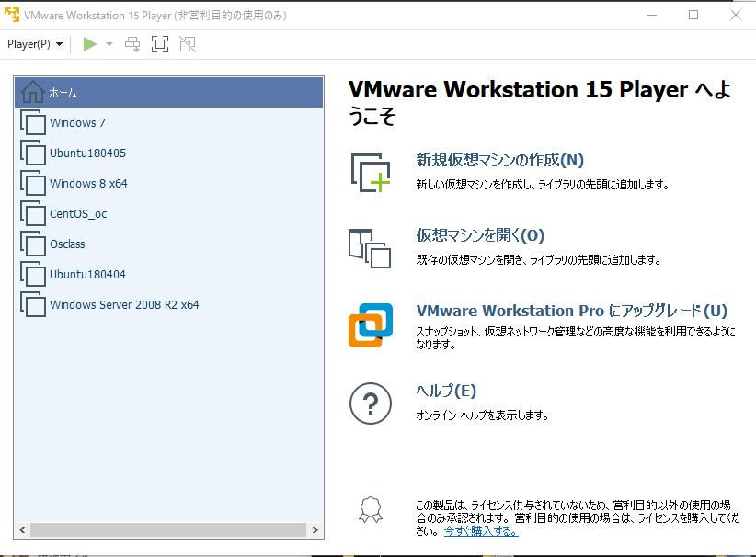The image size is (756, 557).
Task: Click the Workstation Pro upgrade link
Action: tap(572, 311)
